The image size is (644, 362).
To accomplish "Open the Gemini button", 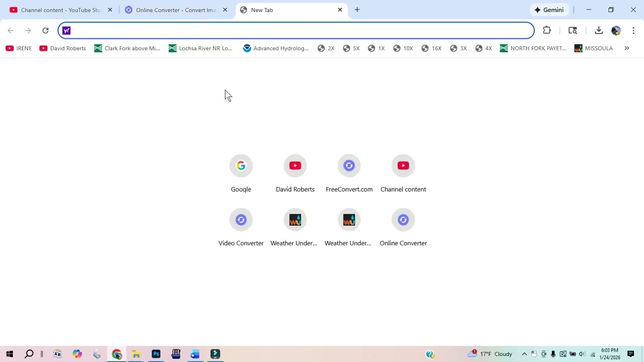I will tap(549, 10).
